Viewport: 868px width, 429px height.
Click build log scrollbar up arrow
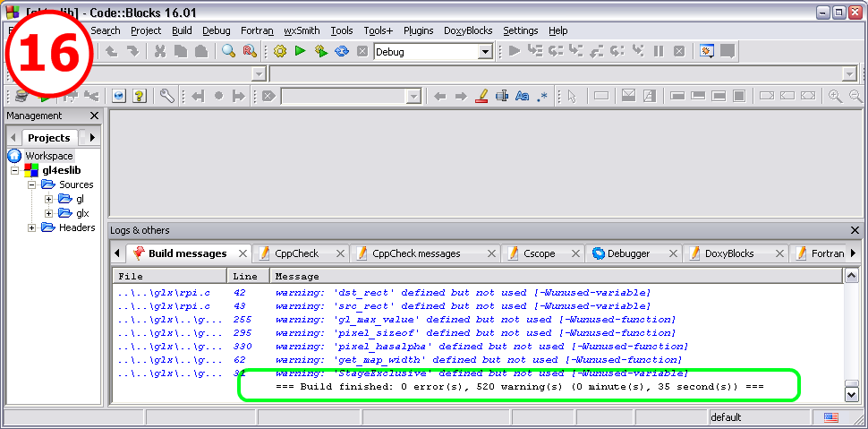click(x=850, y=276)
